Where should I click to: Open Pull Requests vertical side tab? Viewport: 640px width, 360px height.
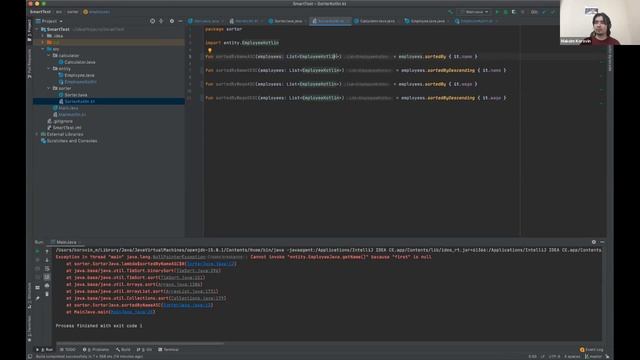29,63
